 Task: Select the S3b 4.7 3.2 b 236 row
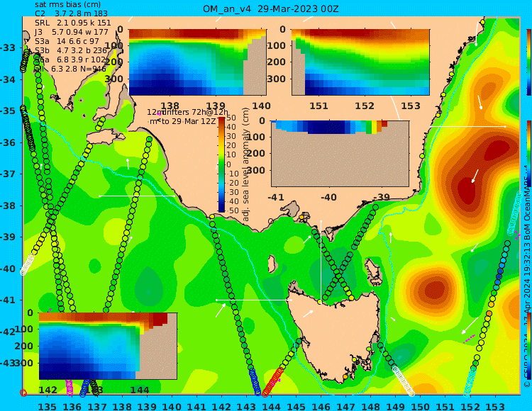(x=71, y=50)
